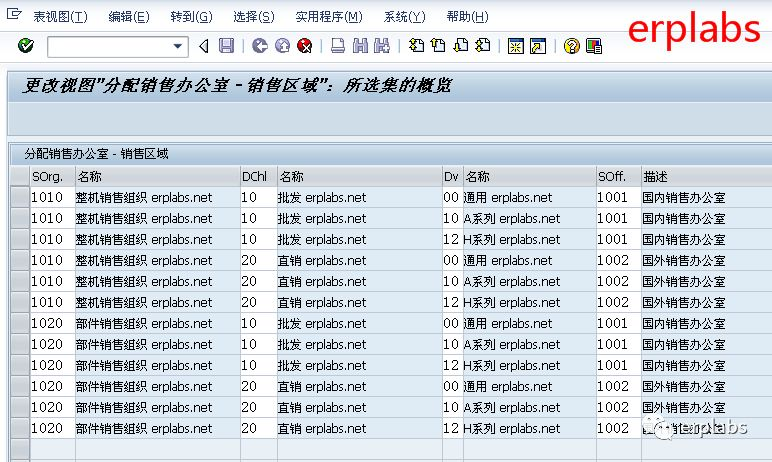This screenshot has width=772, height=462.
Task: Toggle row selector for 1010 批发 12 H系列
Action: click(x=20, y=239)
